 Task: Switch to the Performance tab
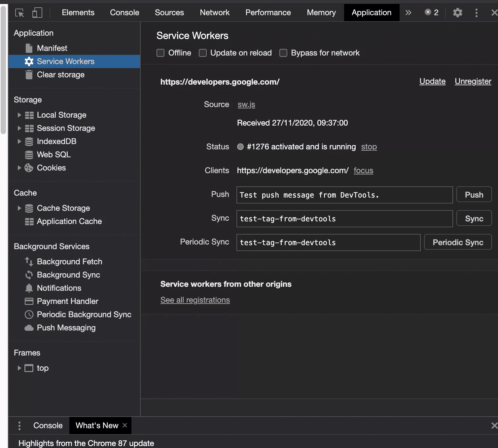(x=268, y=13)
